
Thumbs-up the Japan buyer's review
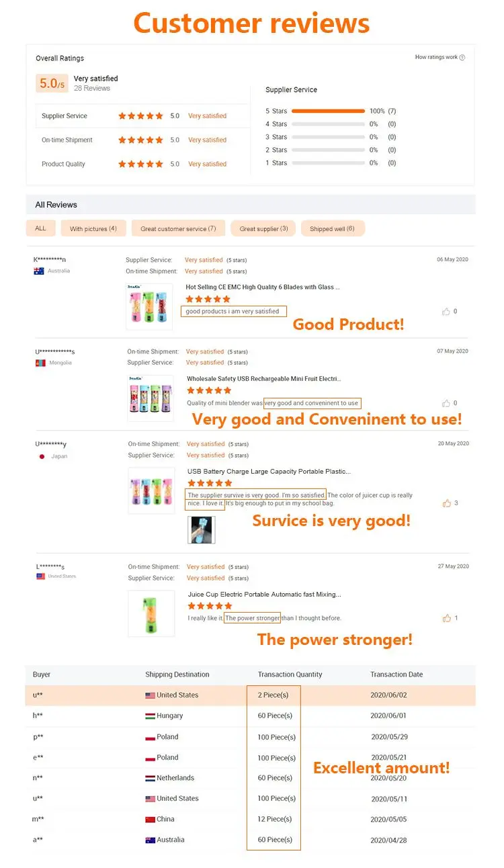[446, 503]
